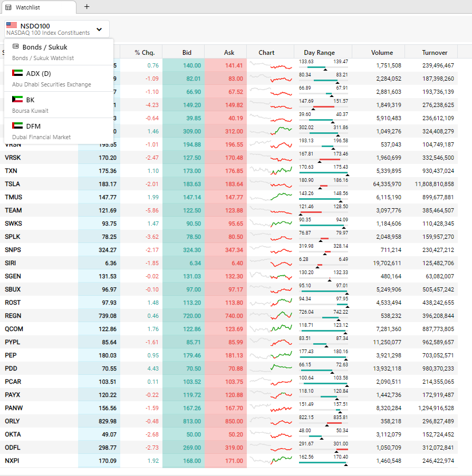Click the SWKS day range bar

tap(323, 226)
